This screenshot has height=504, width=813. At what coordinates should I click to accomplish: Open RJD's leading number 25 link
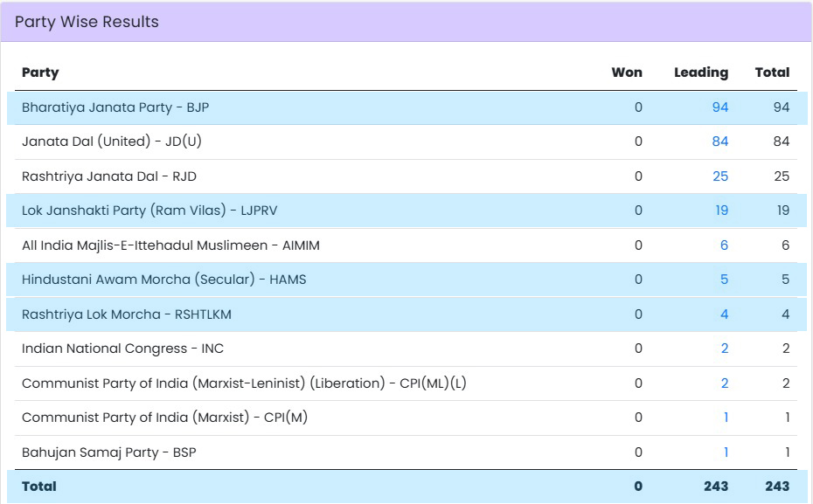coord(719,176)
